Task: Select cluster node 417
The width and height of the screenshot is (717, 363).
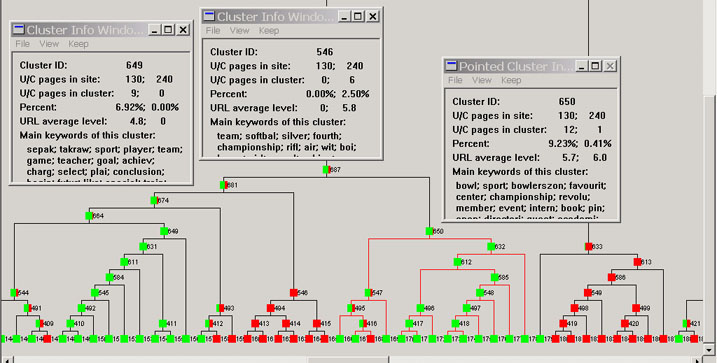Action: (x=409, y=324)
